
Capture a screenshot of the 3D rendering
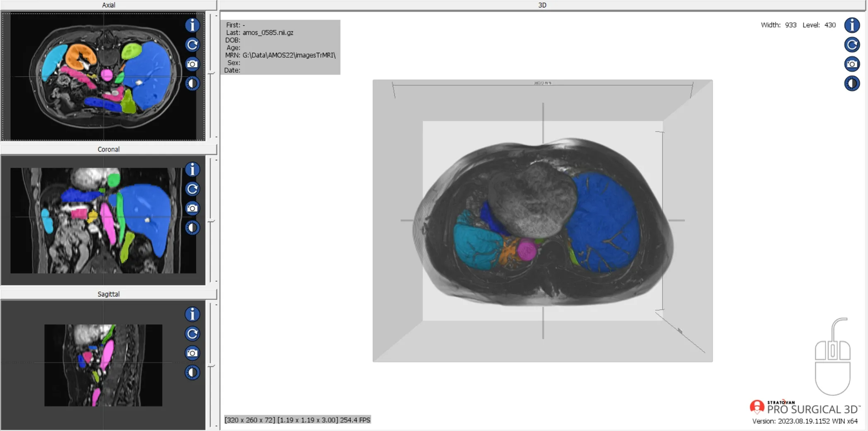pyautogui.click(x=852, y=64)
